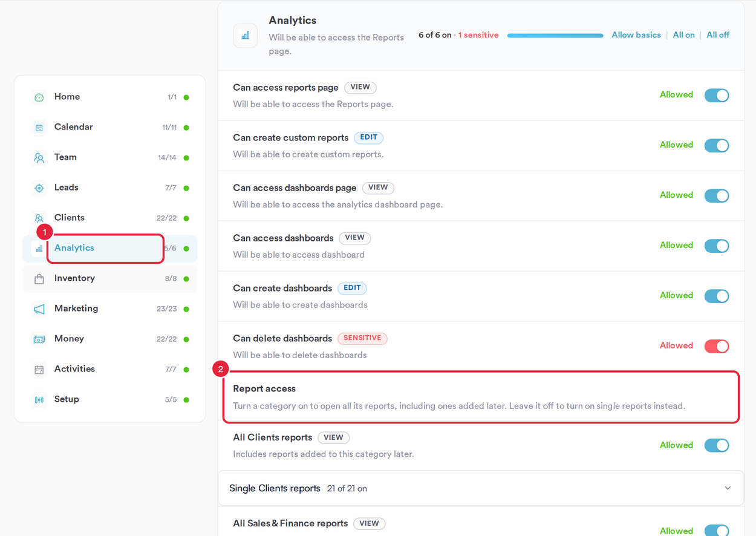This screenshot has width=756, height=536.
Task: Click the Setup sliders icon
Action: click(39, 400)
